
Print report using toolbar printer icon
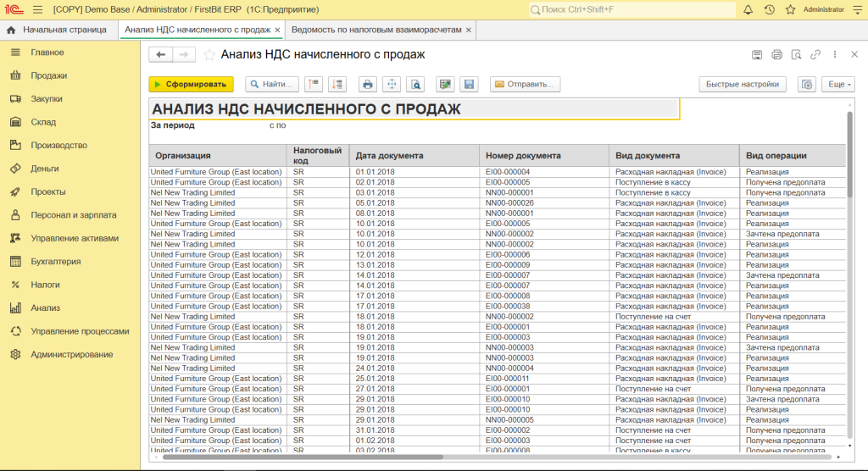(x=368, y=84)
